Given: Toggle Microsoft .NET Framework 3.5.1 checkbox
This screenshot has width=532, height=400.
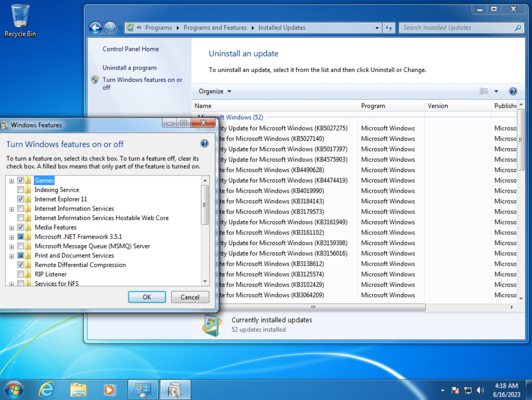Looking at the screenshot, I should point(21,237).
